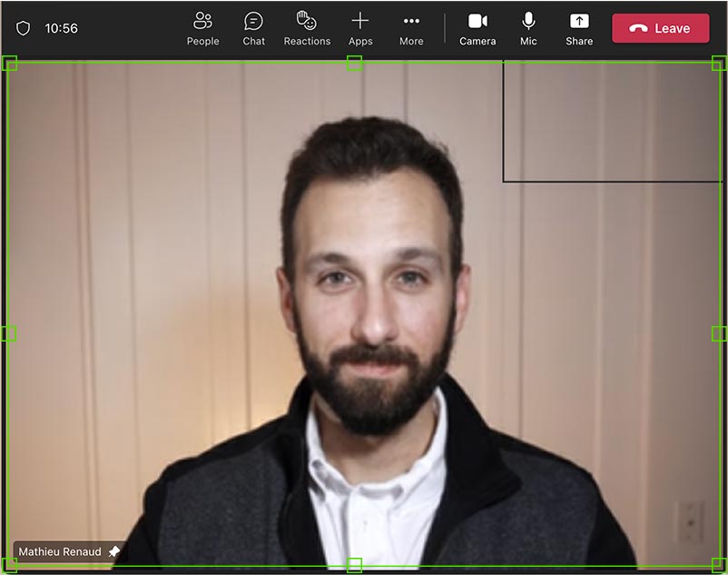Mute or unmute the Mic
The image size is (728, 575).
click(528, 29)
